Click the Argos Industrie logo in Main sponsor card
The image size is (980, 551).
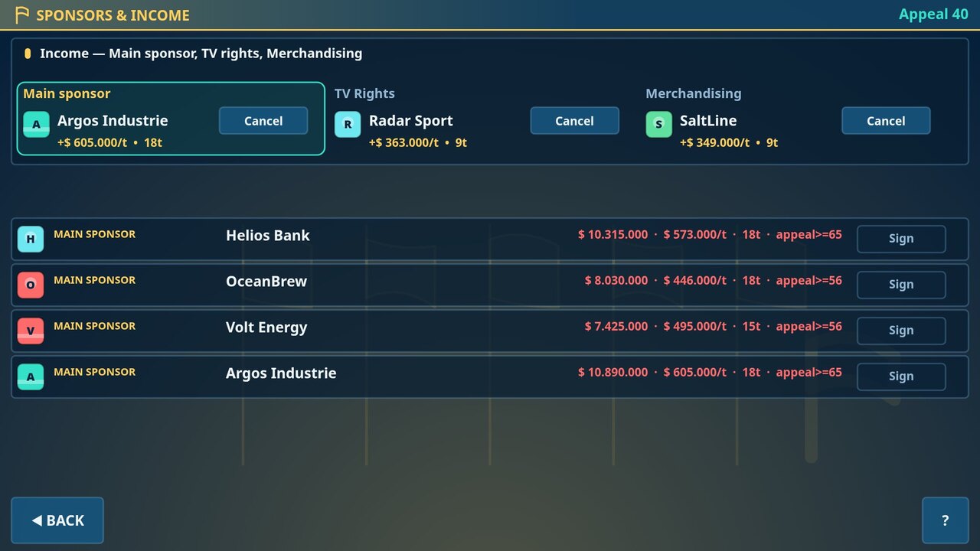coord(36,124)
